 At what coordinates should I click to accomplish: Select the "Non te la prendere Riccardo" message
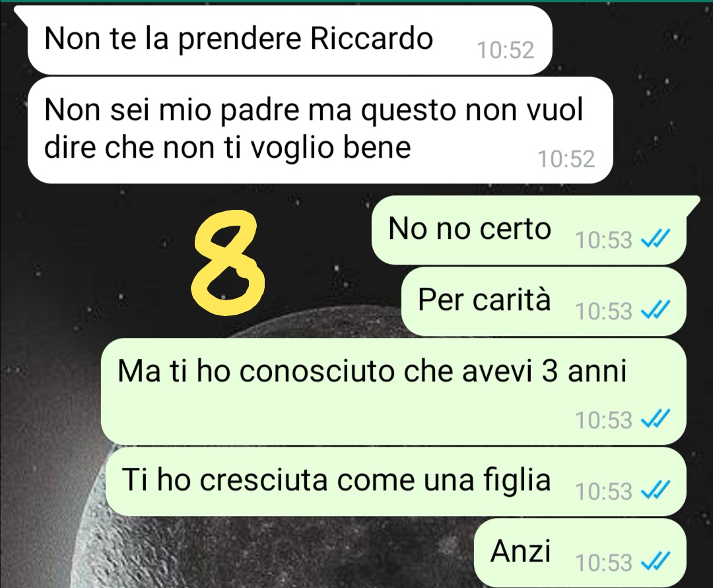click(x=290, y=40)
